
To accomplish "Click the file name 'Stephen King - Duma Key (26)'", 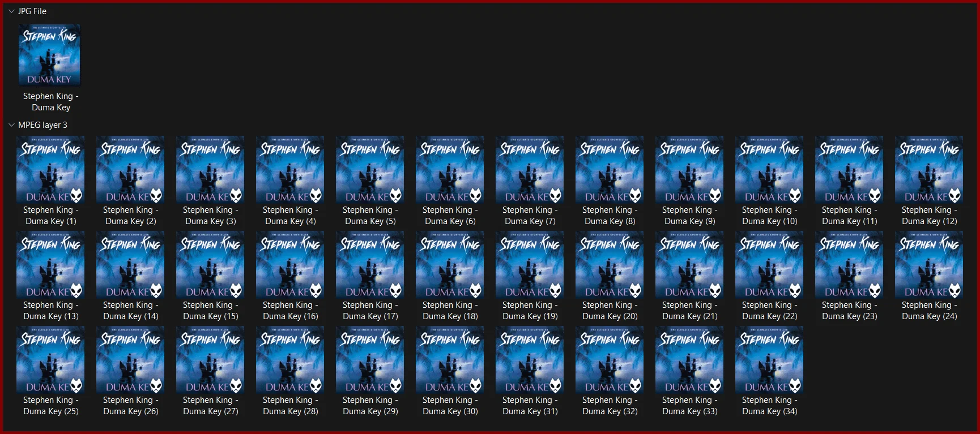I will (131, 406).
